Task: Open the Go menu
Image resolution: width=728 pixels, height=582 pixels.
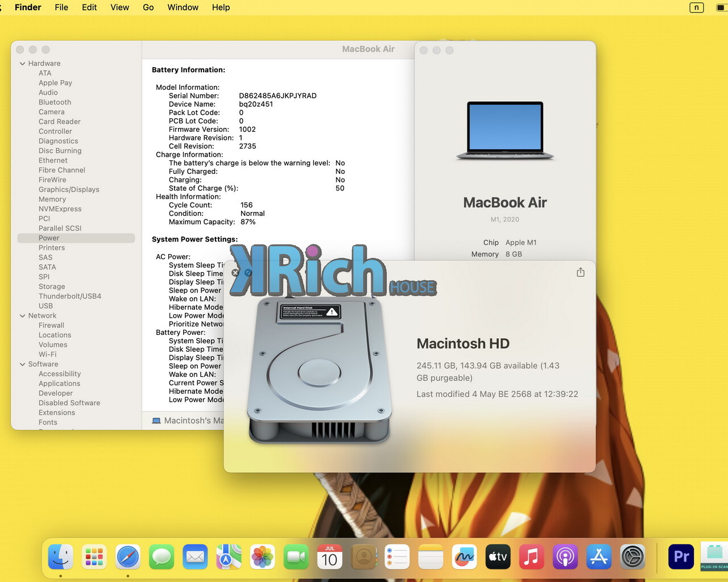Action: point(148,7)
